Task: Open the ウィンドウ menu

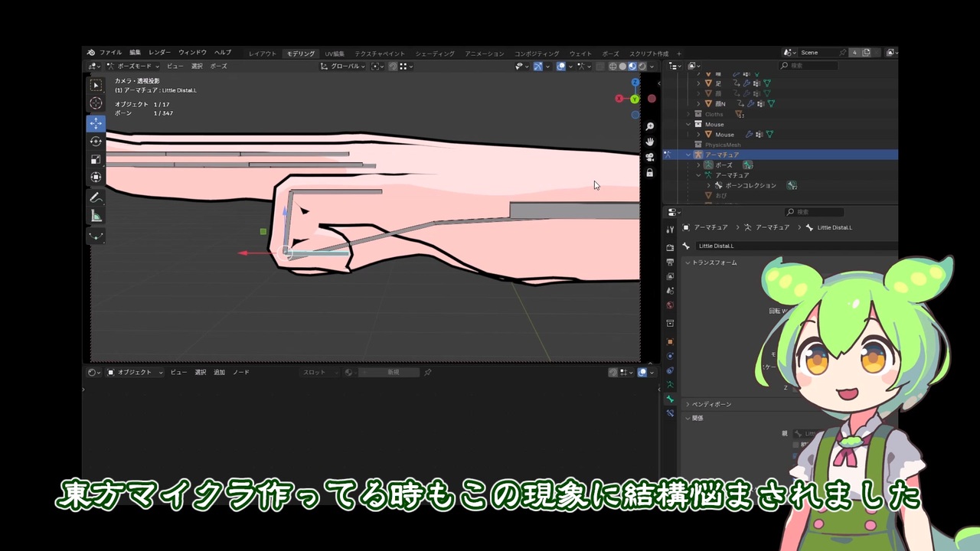Action: (193, 53)
